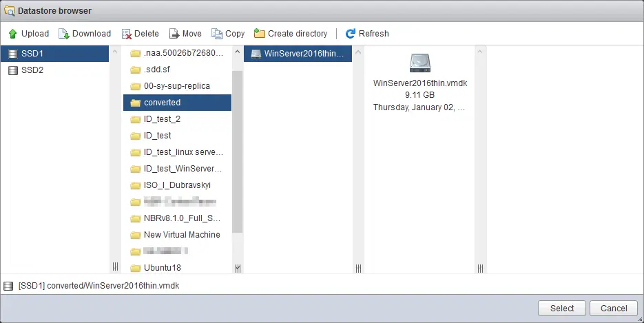
Task: Click the NBRv8.1.0_Full_S folder icon
Action: coord(135,218)
